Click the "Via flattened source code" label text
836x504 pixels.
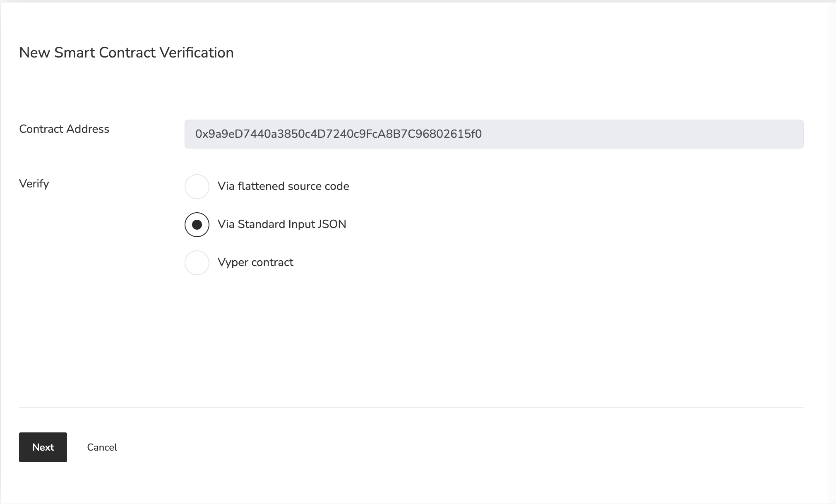tap(283, 186)
